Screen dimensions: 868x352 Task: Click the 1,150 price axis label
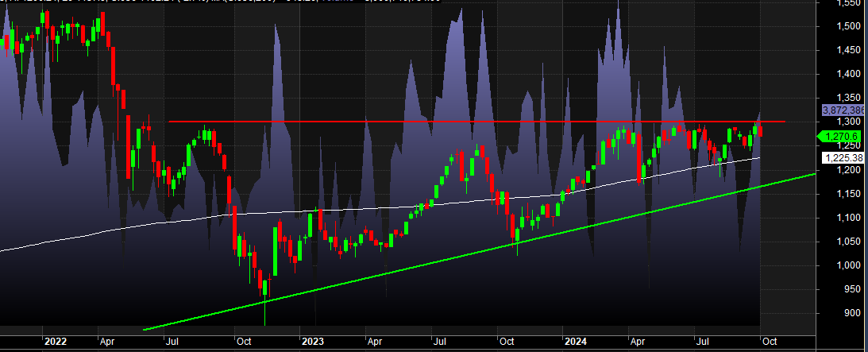point(849,194)
